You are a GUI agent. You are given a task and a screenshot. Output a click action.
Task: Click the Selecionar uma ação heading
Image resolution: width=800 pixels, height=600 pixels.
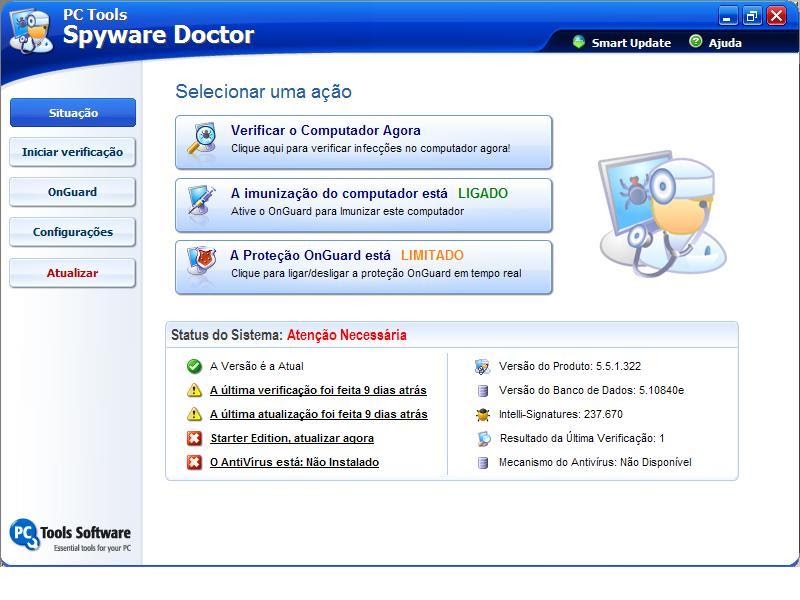[x=263, y=92]
